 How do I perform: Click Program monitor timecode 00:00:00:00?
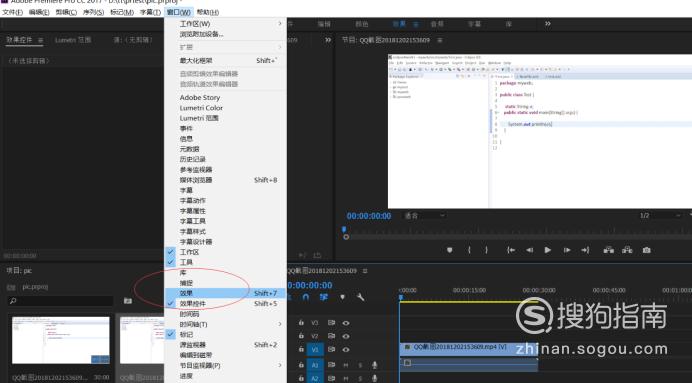click(x=369, y=216)
